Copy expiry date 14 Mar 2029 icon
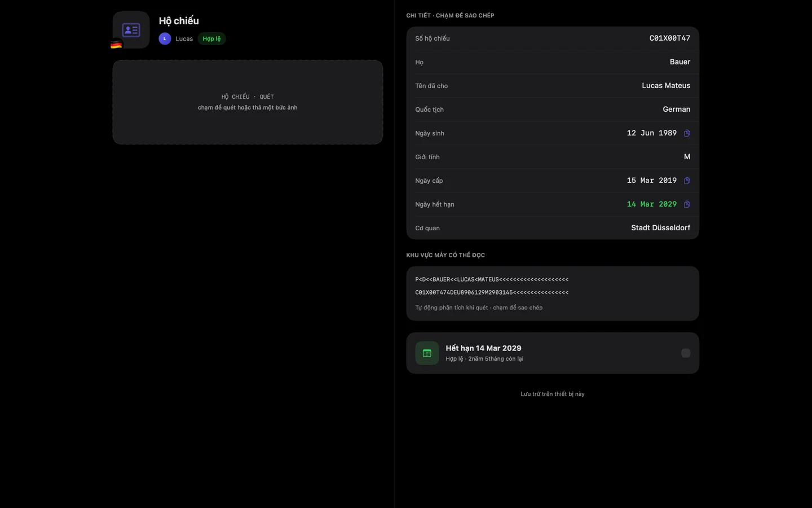 coord(687,204)
